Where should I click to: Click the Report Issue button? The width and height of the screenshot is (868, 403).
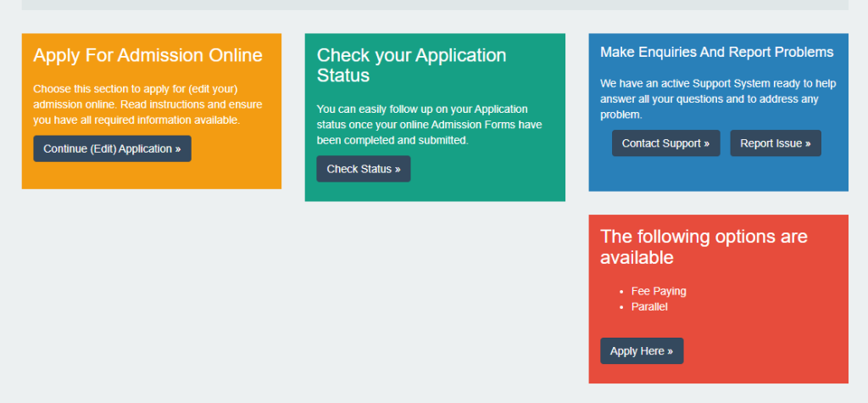point(775,143)
